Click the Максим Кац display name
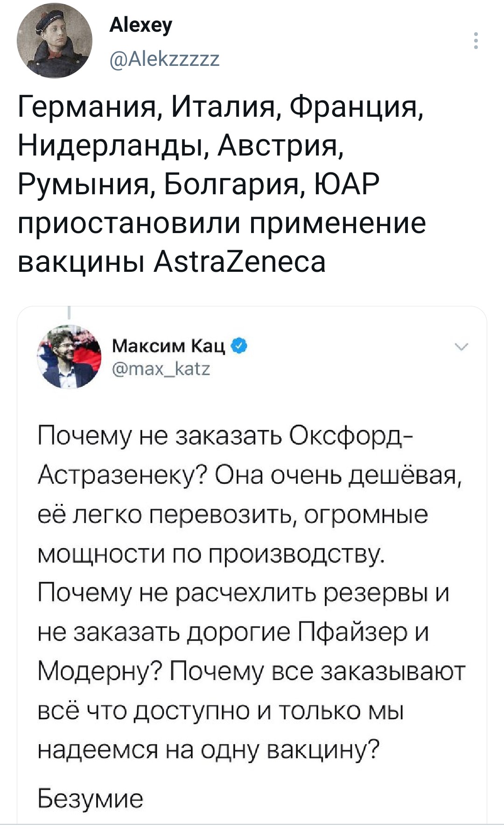This screenshot has width=504, height=829. (x=169, y=346)
